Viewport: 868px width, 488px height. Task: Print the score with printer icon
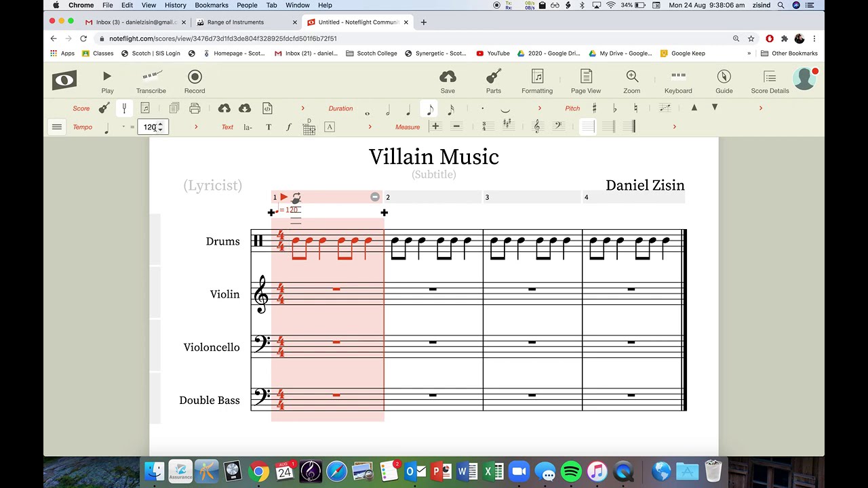(195, 108)
